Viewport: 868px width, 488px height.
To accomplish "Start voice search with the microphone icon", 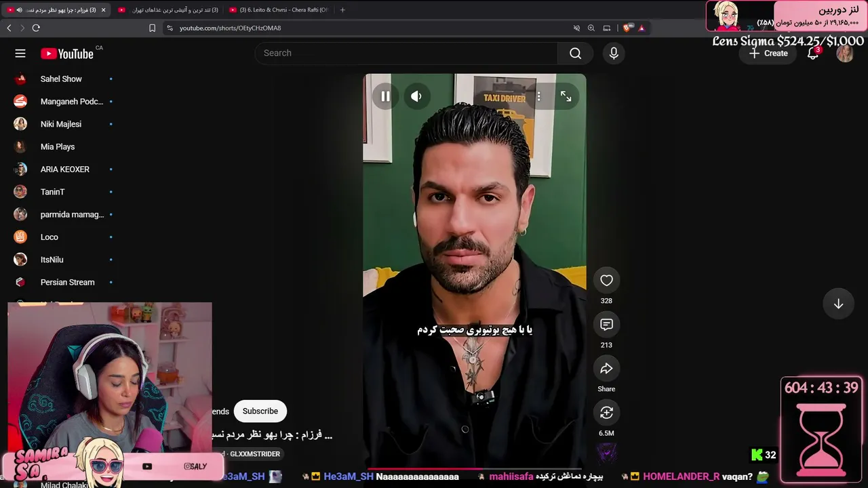I will click(x=614, y=54).
